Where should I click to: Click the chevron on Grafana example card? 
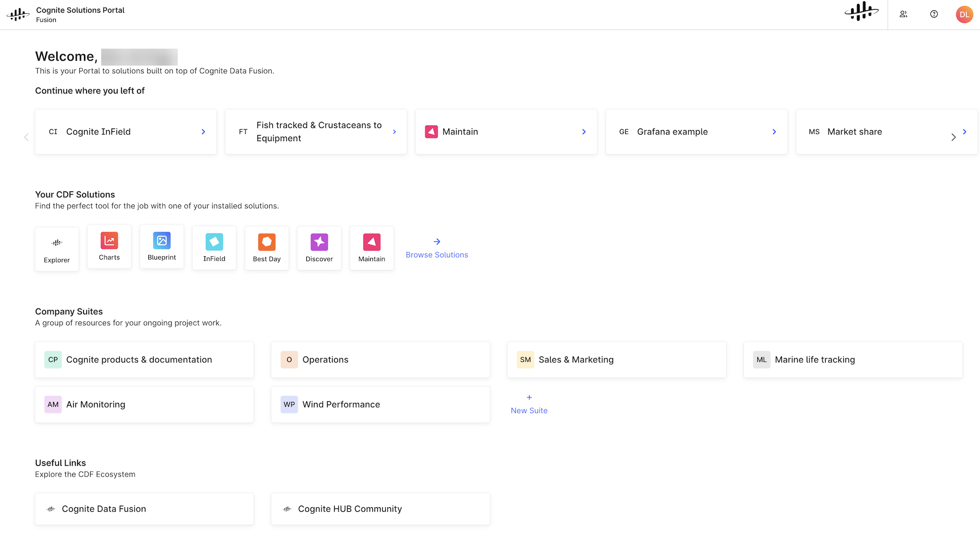[774, 132]
